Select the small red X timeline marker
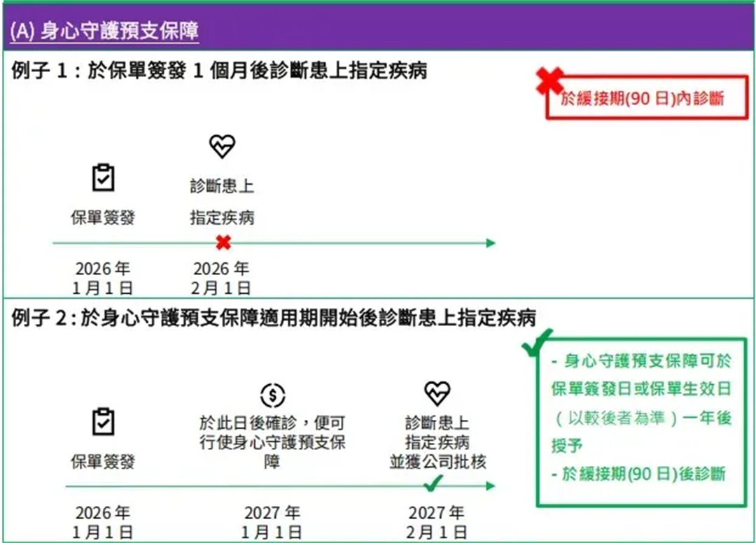The width and height of the screenshot is (756, 543). pos(223,243)
